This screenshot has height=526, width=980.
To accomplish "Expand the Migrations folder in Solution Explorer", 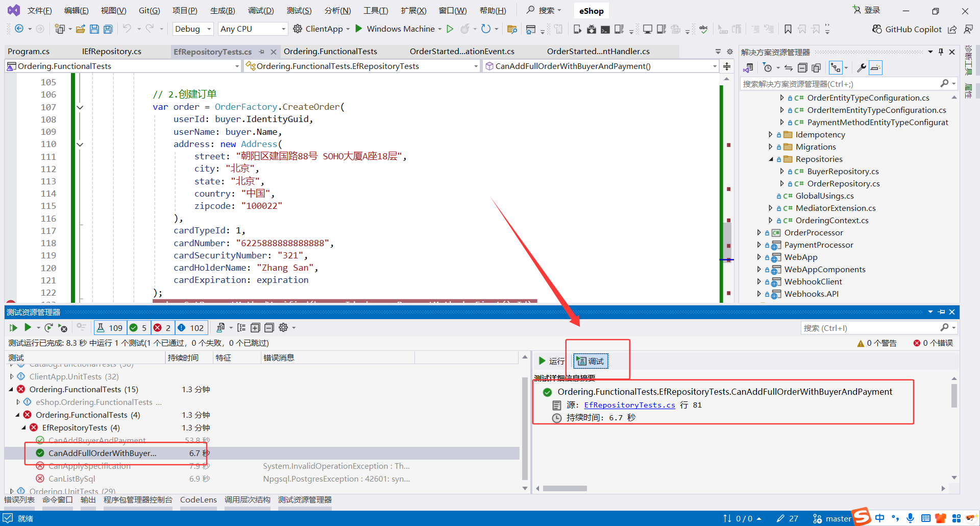I will [771, 147].
